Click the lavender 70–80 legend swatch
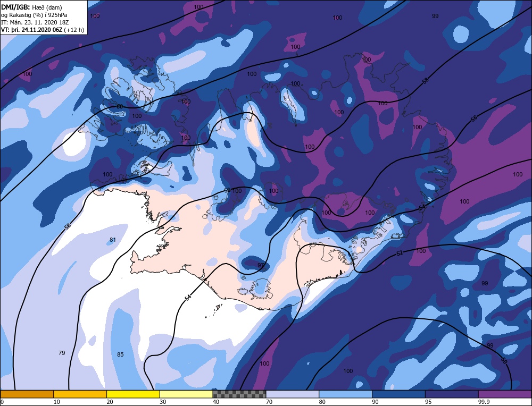Viewport: 532px width, 406px height. [293, 394]
